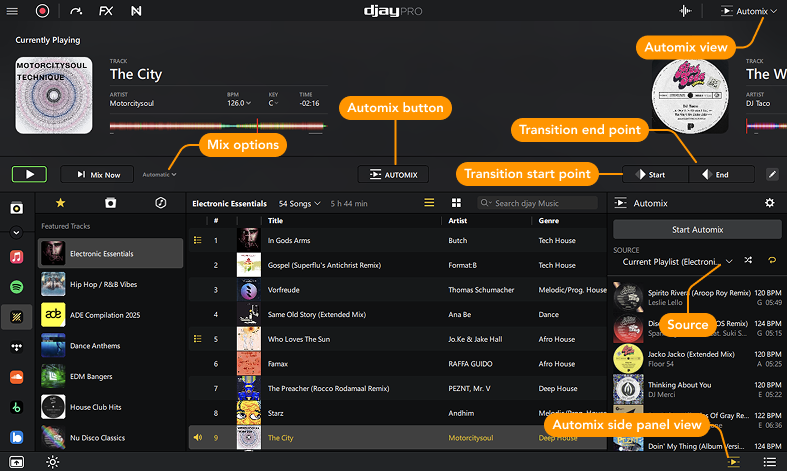Click the Search djay Music field

(x=540, y=203)
